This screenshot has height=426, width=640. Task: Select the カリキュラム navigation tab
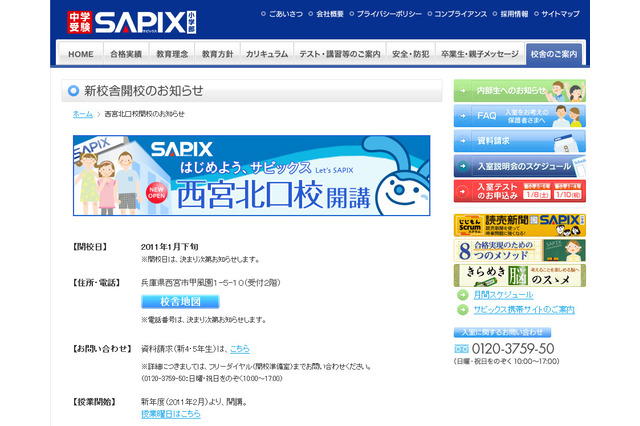click(x=267, y=54)
